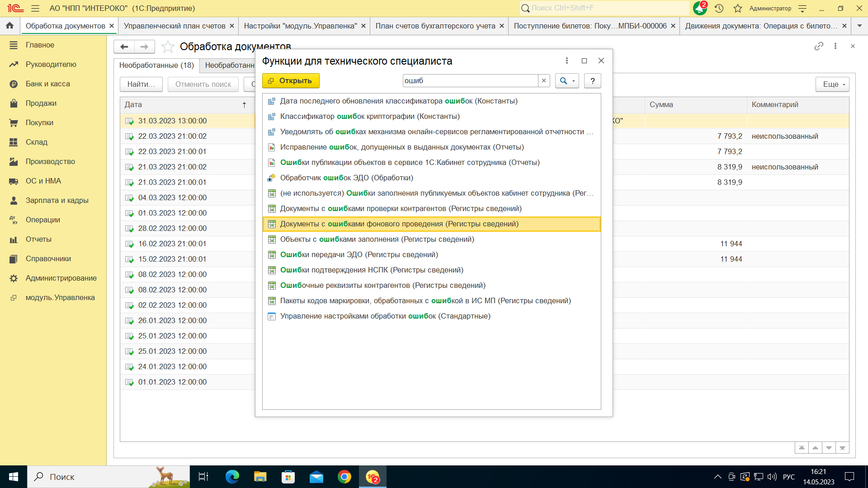Select Ошибочные реквизиты контрагентов register
This screenshot has height=488, width=868.
pyautogui.click(x=432, y=286)
